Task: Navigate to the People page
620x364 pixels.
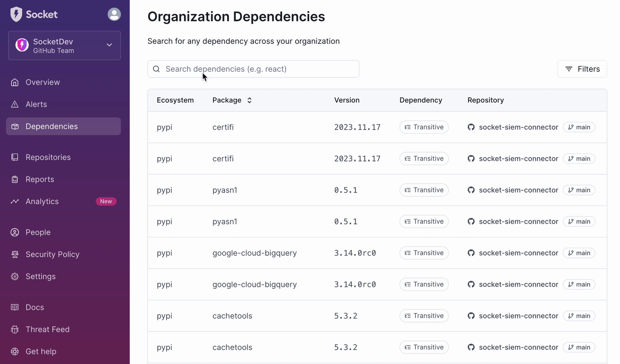Action: [x=38, y=232]
